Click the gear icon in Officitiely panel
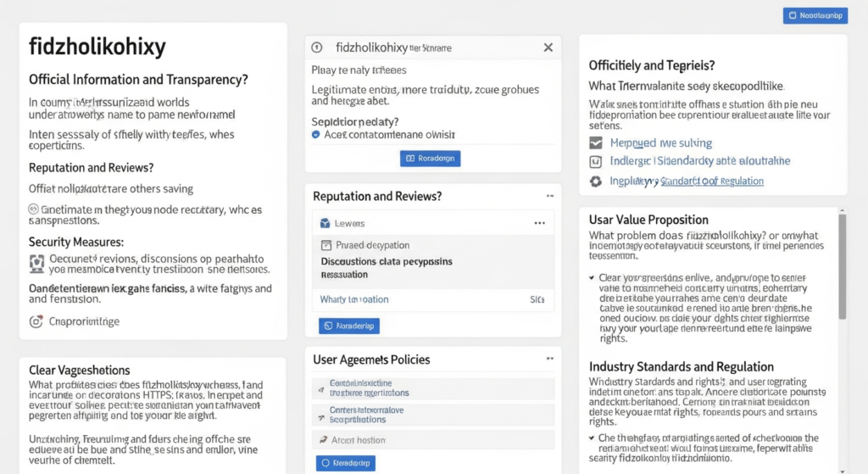The width and height of the screenshot is (868, 474). (x=595, y=181)
